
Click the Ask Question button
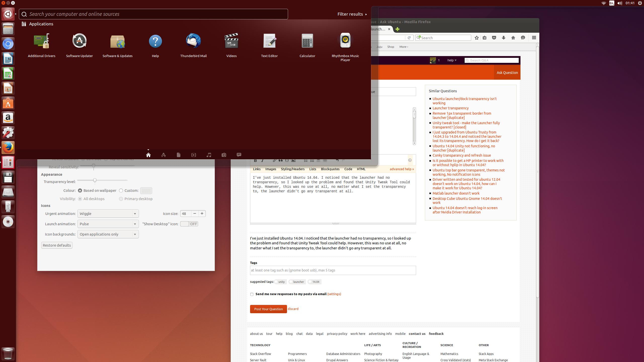coord(507,73)
